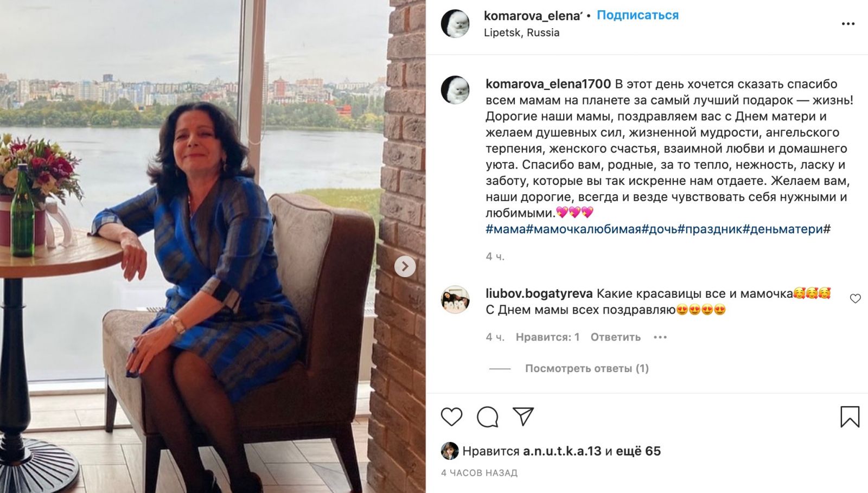Open the #деньматери hashtag

(783, 229)
